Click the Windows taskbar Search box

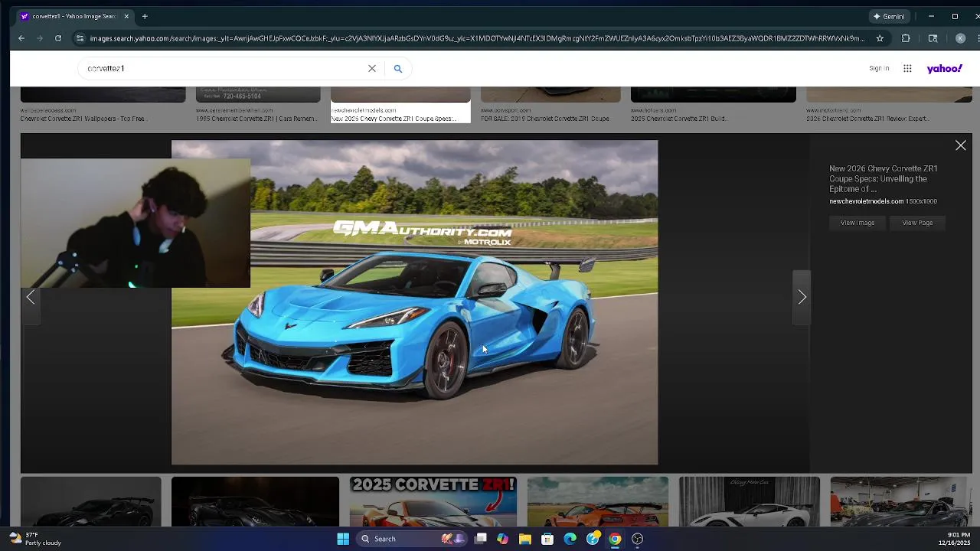[411, 539]
